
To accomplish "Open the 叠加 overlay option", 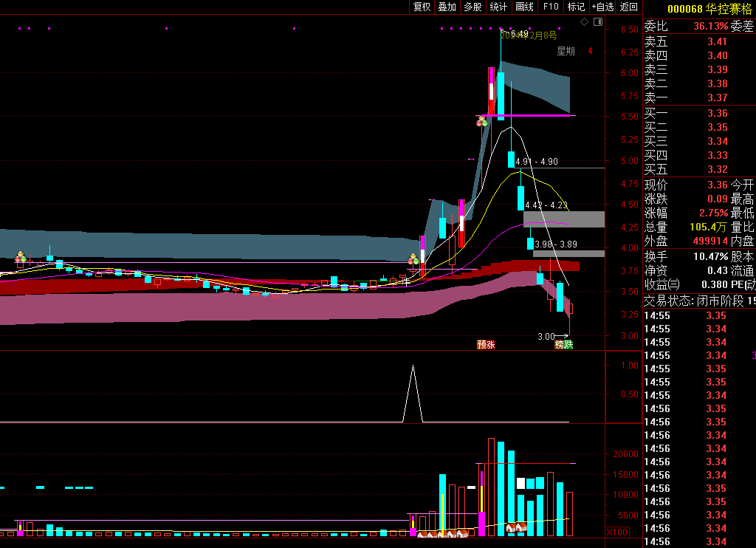I will click(x=447, y=7).
